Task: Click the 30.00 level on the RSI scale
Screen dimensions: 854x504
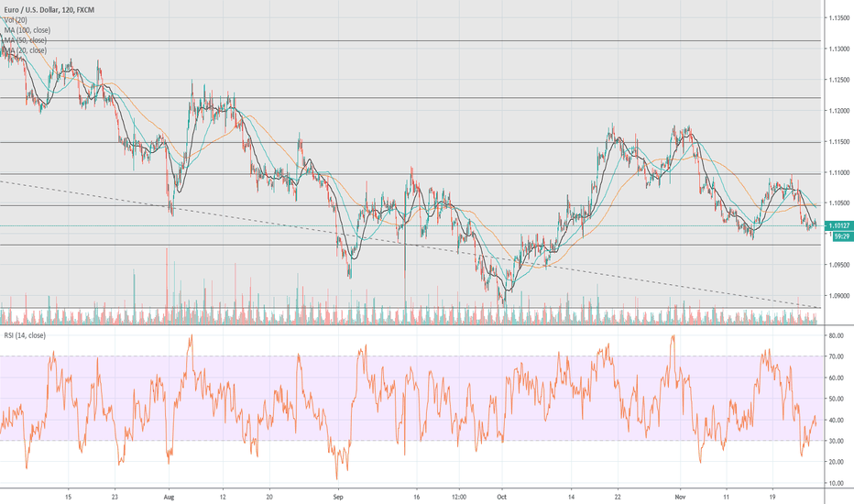Action: pyautogui.click(x=837, y=441)
